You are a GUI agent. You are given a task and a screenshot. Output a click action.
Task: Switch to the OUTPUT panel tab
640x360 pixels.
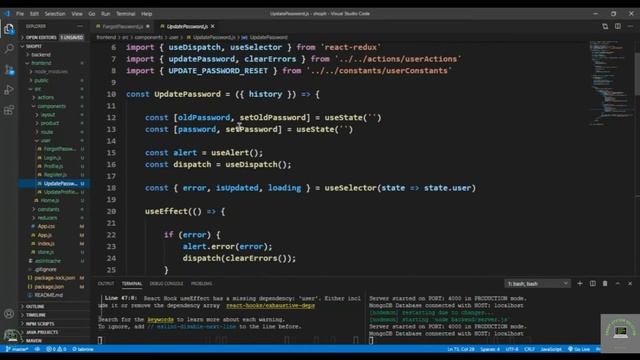point(106,284)
